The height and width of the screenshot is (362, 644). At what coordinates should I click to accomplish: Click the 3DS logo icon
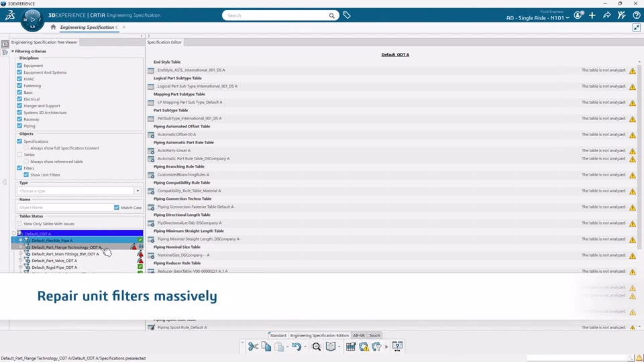click(x=10, y=15)
